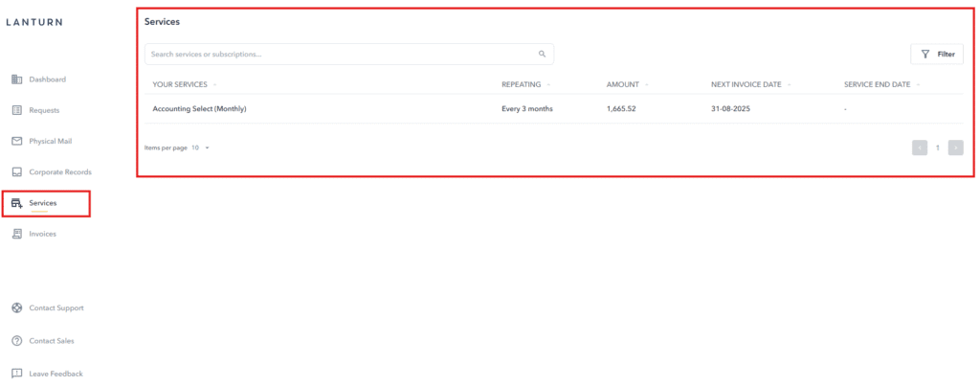Open the Filter button
The width and height of the screenshot is (980, 386).
(936, 55)
